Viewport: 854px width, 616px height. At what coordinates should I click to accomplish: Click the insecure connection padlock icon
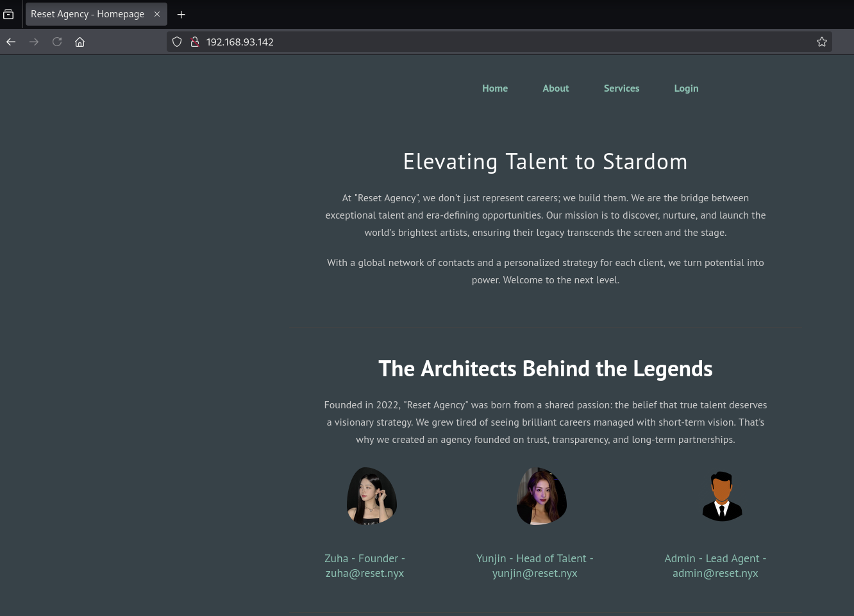(x=195, y=42)
